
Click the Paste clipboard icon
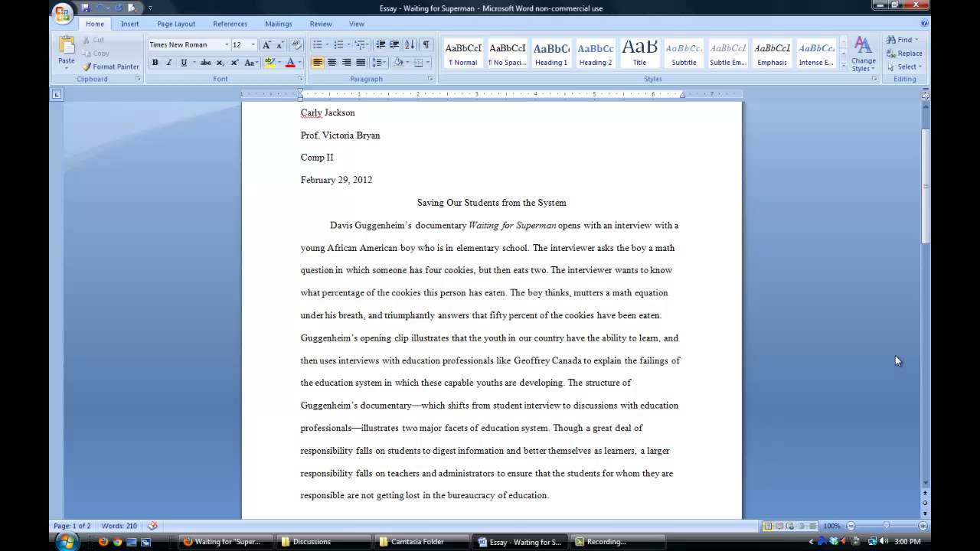pos(67,49)
